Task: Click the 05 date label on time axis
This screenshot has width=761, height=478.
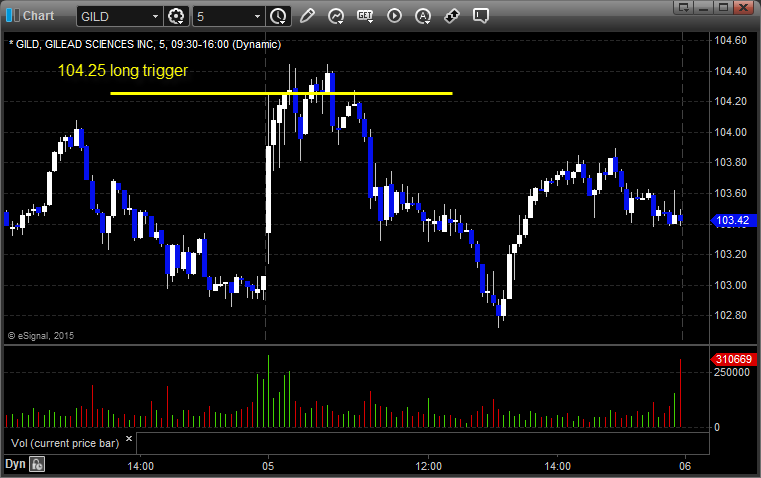Action: 268,466
